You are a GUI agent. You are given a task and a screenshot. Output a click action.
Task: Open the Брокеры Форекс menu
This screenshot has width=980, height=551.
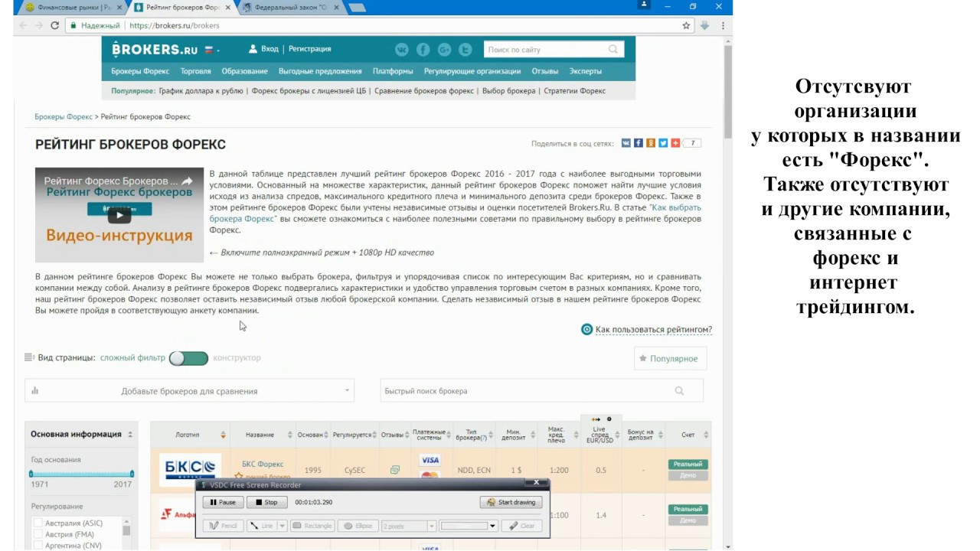[x=140, y=71]
